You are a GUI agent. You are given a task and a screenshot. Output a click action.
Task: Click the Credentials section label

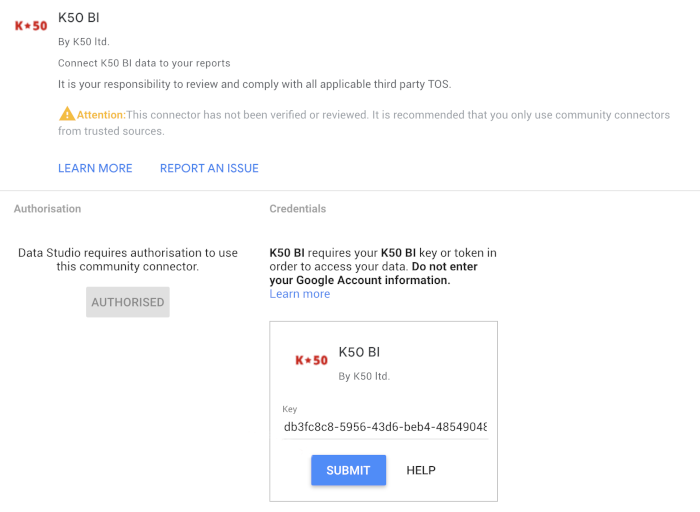(298, 209)
